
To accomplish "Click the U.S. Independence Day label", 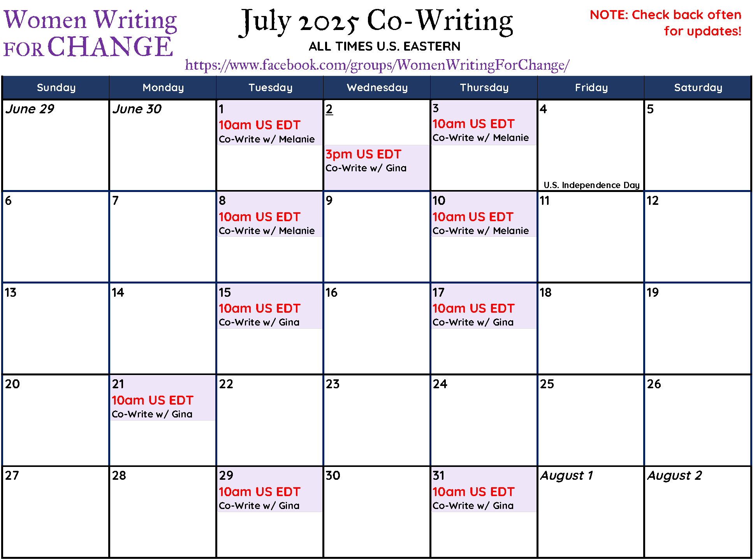I will pyautogui.click(x=591, y=185).
